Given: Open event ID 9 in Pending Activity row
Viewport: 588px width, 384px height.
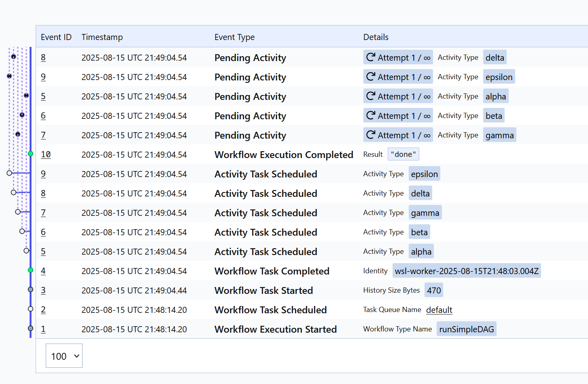Looking at the screenshot, I should point(43,77).
